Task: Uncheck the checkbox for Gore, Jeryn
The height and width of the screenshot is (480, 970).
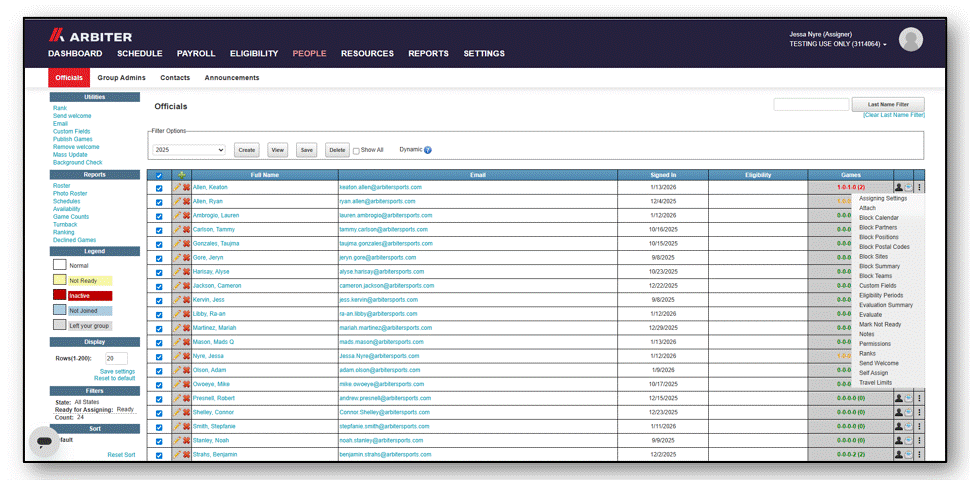Action: pyautogui.click(x=159, y=259)
